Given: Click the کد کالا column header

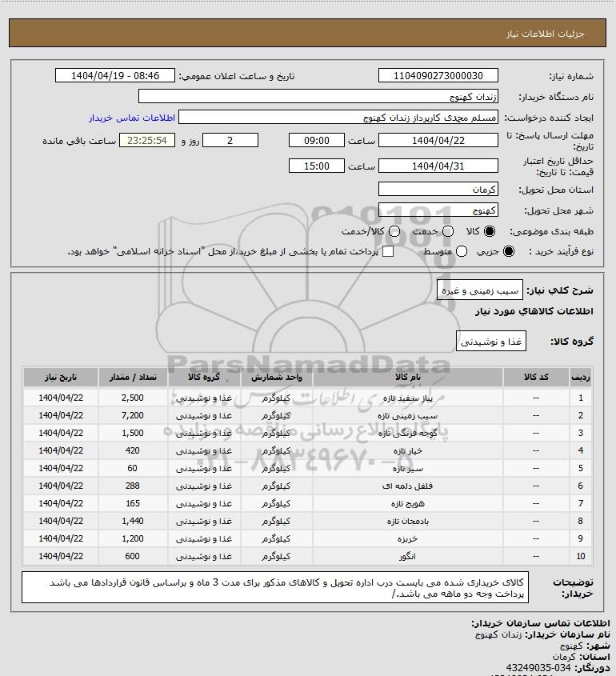Looking at the screenshot, I should (x=536, y=378).
